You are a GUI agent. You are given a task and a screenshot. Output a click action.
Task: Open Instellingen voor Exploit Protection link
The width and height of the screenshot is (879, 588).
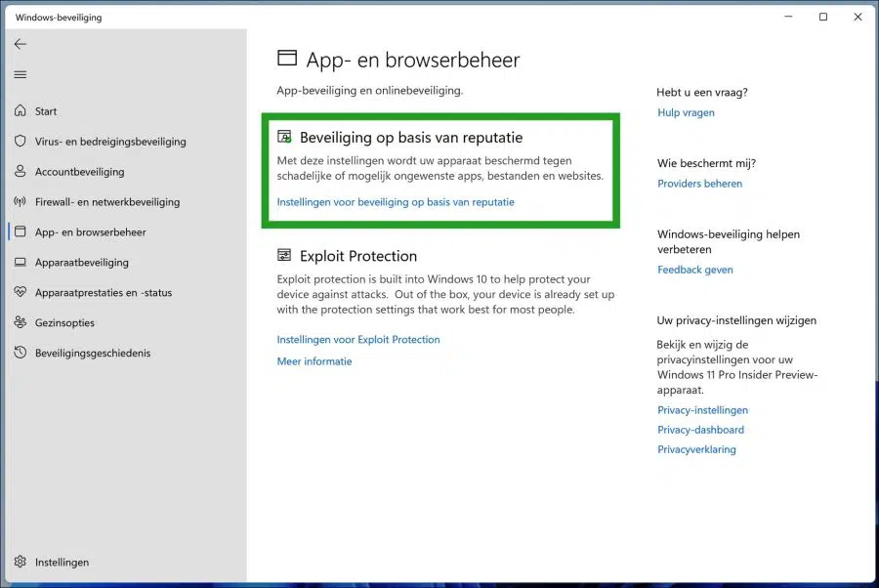tap(358, 339)
